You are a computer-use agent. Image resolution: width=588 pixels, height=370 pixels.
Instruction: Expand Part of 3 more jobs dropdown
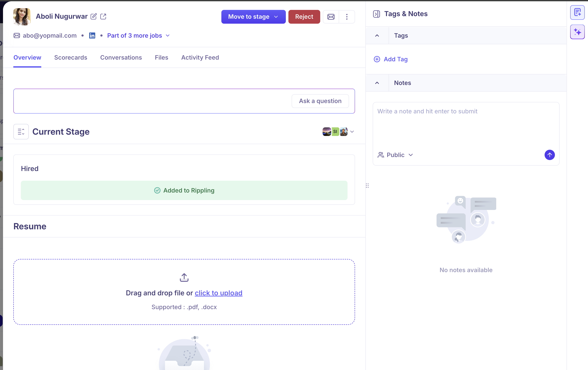[138, 36]
